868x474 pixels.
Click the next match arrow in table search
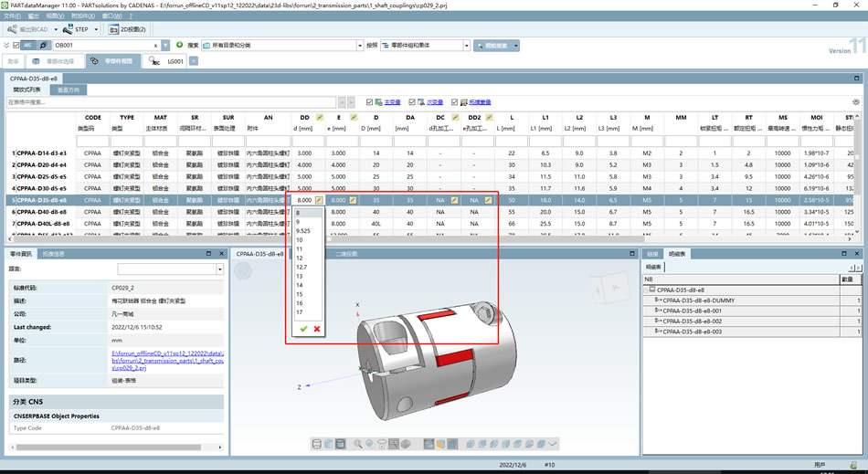click(x=351, y=102)
